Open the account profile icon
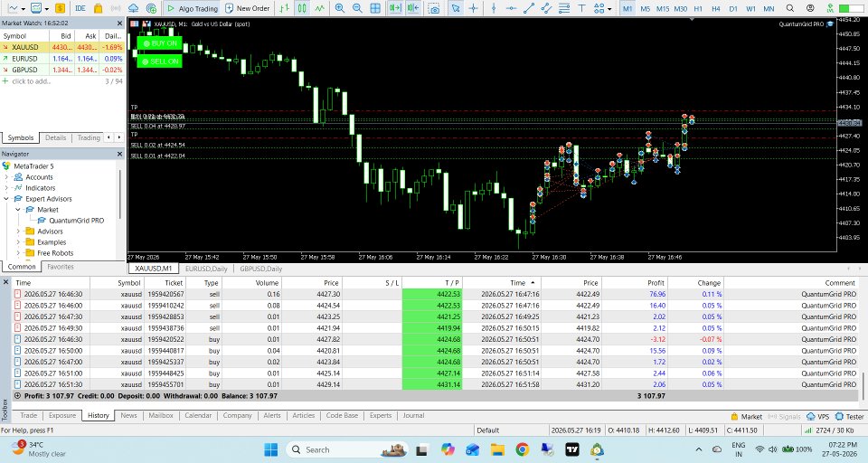Viewport: 868px width, 463px height. tap(810, 8)
